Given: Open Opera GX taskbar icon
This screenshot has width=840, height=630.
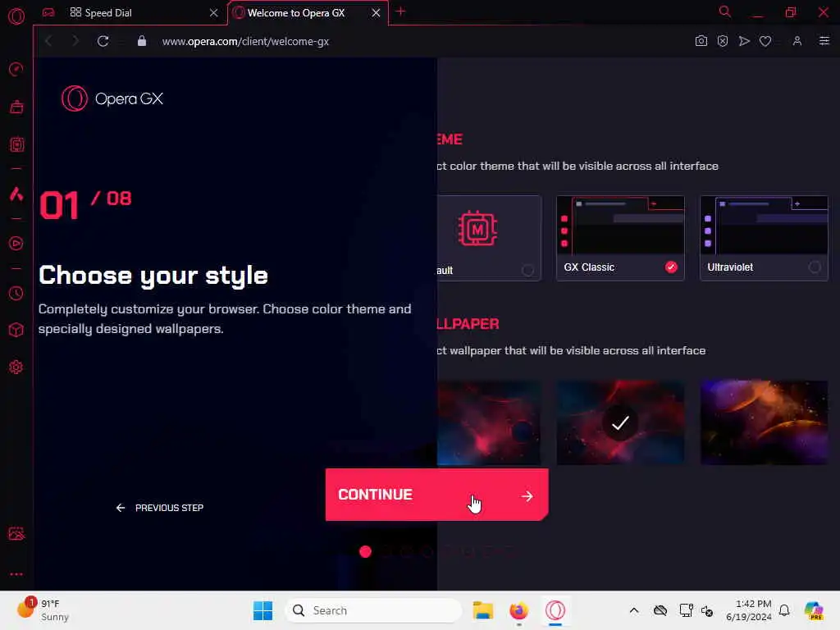Looking at the screenshot, I should pyautogui.click(x=555, y=610).
